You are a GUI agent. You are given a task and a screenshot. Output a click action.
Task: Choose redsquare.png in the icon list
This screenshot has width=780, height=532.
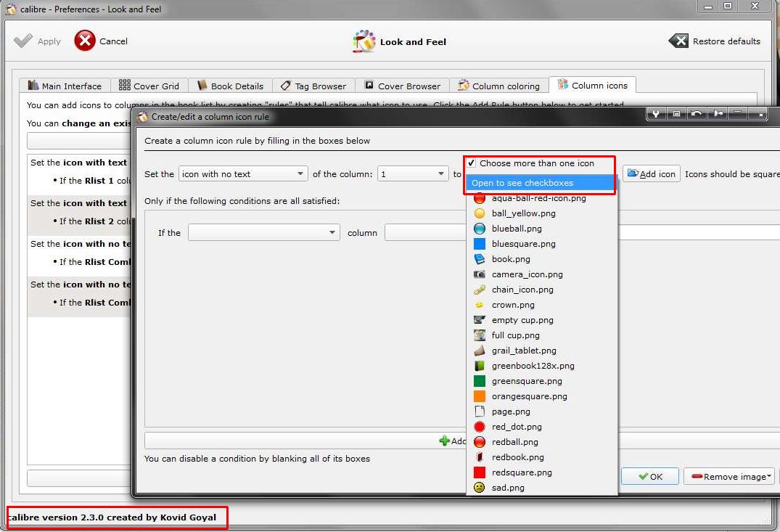[541, 472]
